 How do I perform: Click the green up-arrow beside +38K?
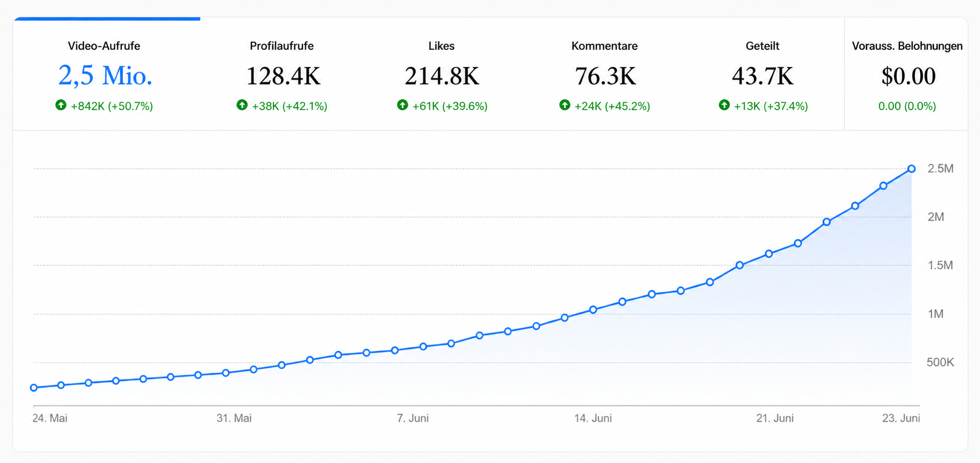pos(242,105)
